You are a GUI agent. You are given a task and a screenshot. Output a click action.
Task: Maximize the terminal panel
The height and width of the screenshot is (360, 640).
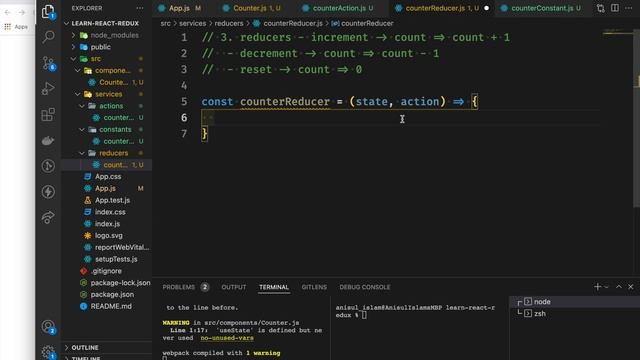pyautogui.click(x=619, y=287)
